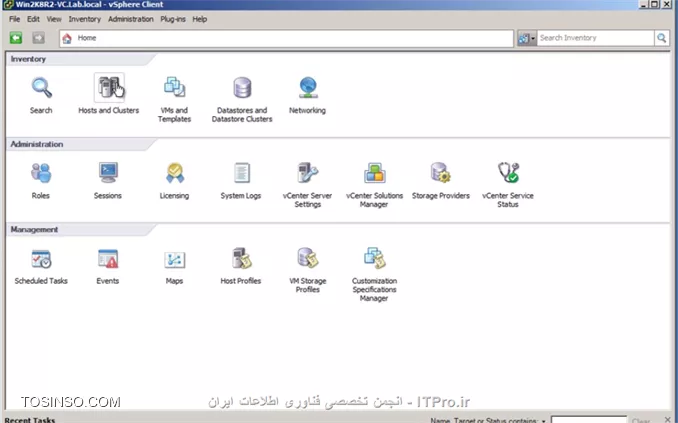
Task: Open System Logs
Action: point(241,173)
